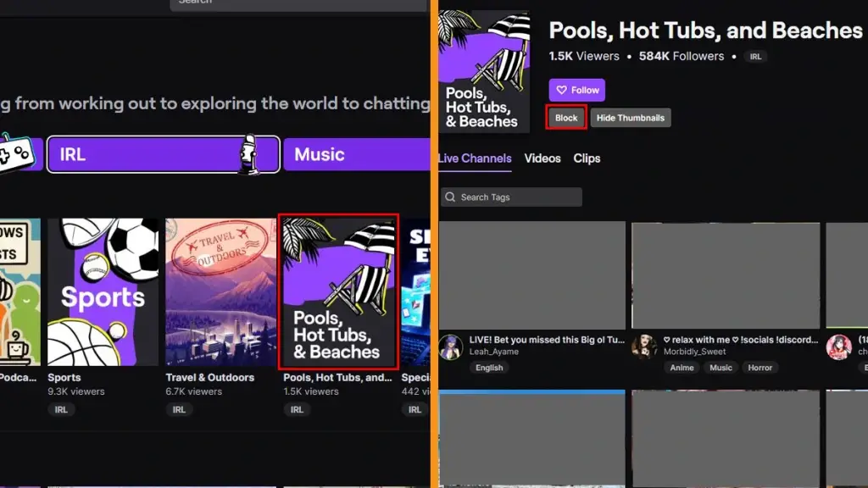Image resolution: width=868 pixels, height=488 pixels.
Task: Click the '584K Followers' text
Action: (x=682, y=57)
